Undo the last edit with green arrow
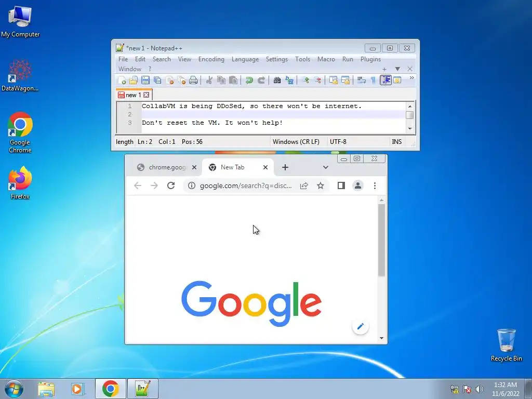The height and width of the screenshot is (399, 532). (249, 80)
